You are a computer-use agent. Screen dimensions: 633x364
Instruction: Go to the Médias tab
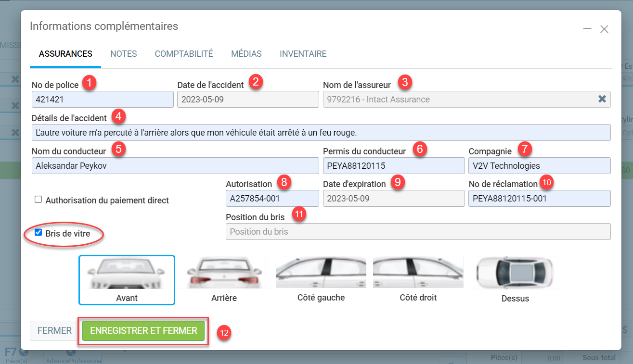point(246,54)
